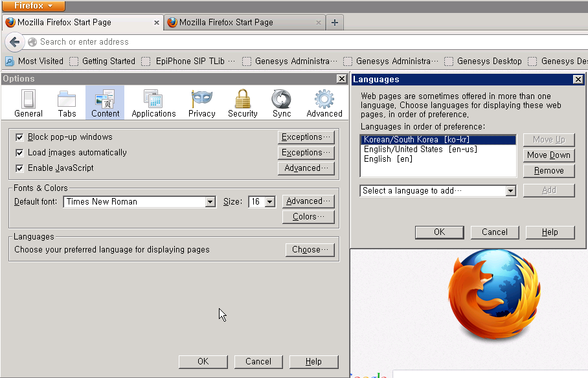Open EpiPhone SIP TLib bookmark

[x=188, y=61]
